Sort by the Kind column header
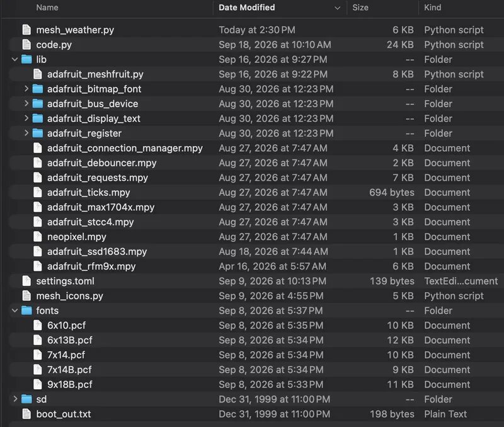The image size is (504, 427). (x=433, y=8)
